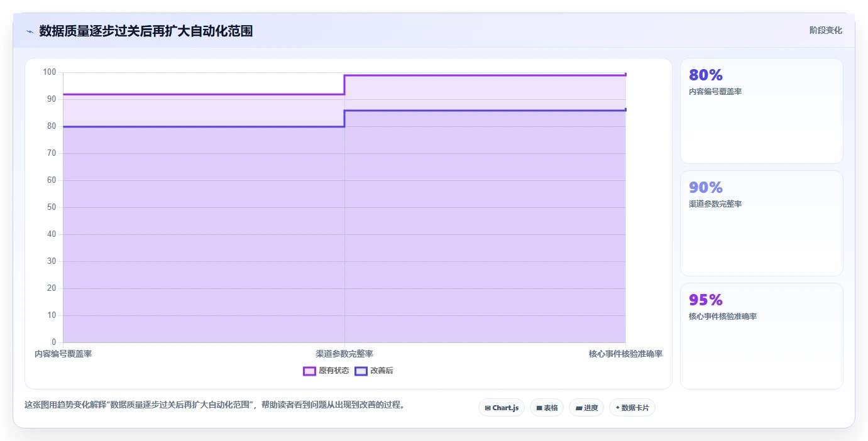
Task: Click the blue 改善后 line endpoint near 86
Action: [625, 110]
